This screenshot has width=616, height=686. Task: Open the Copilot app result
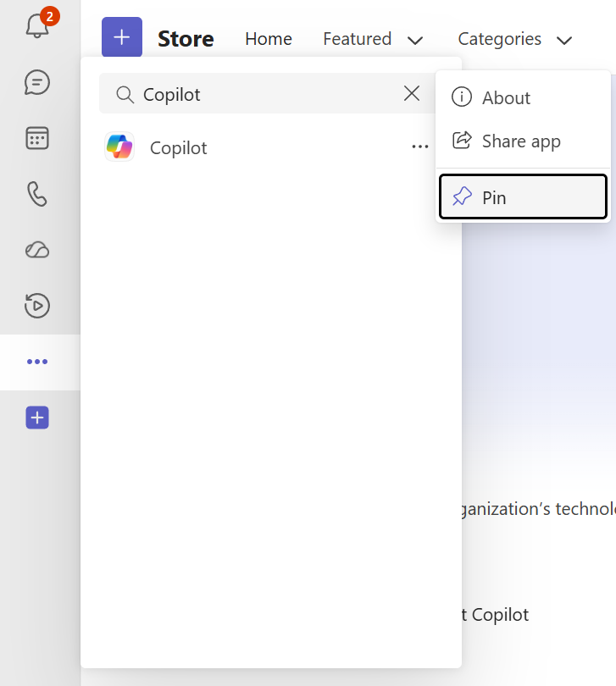[x=267, y=148]
